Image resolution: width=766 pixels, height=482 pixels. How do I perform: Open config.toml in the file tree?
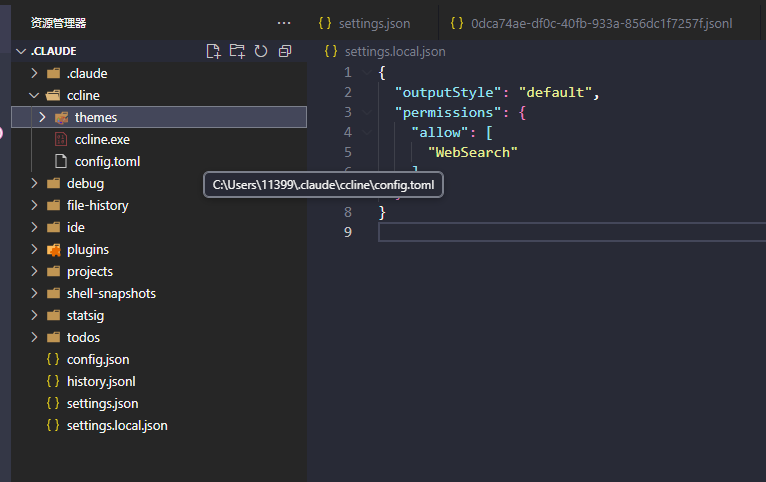pyautogui.click(x=107, y=162)
